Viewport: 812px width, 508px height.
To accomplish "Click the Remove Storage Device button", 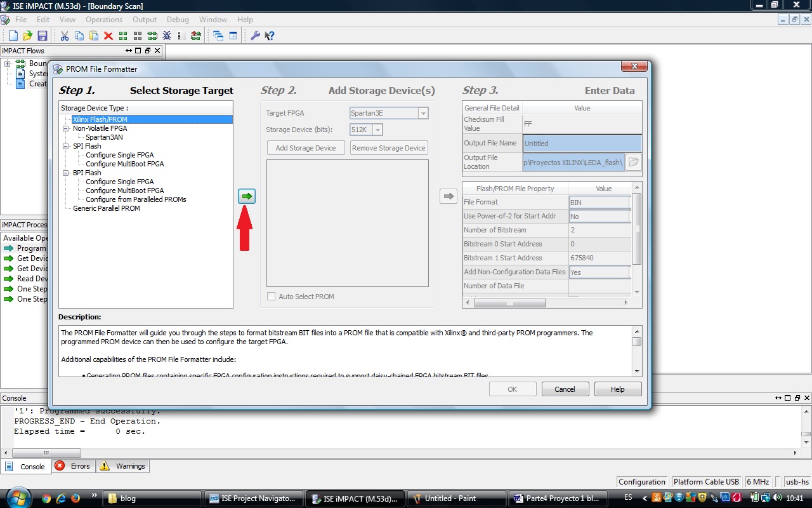I will 389,148.
